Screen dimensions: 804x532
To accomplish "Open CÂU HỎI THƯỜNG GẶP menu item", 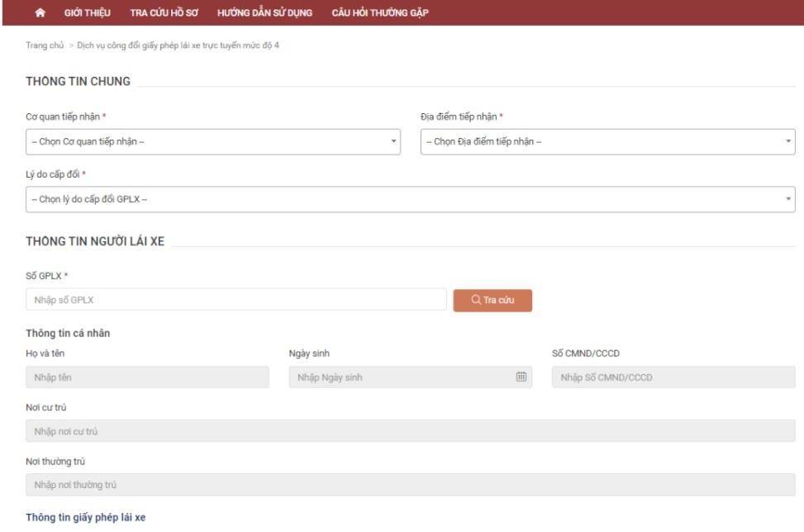I will (380, 13).
